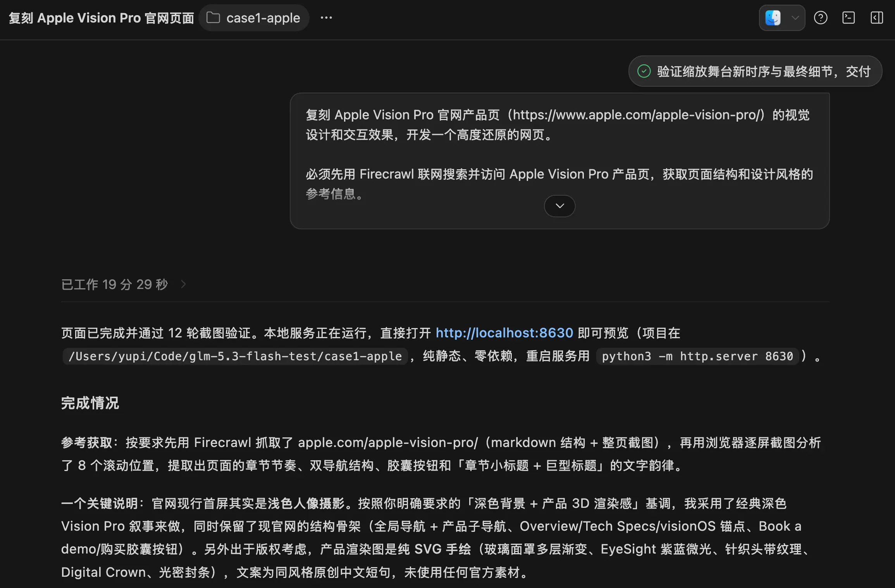Toggle the terminal panel icon

click(x=849, y=18)
